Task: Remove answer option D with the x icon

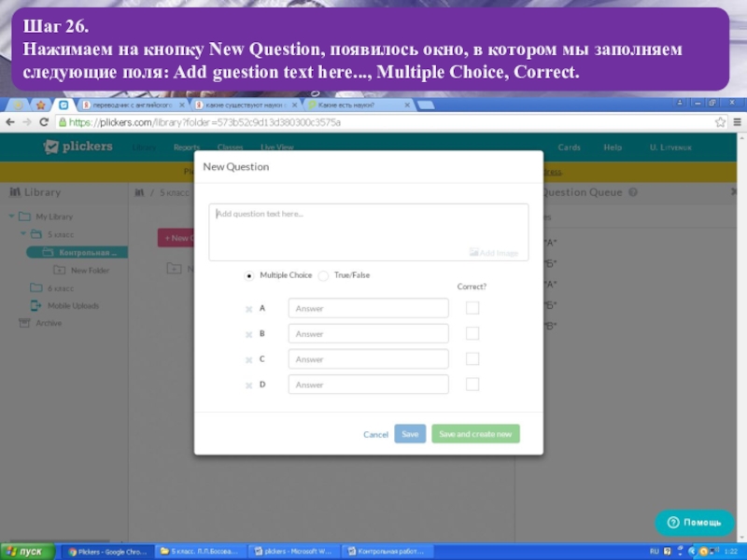Action: tap(248, 385)
